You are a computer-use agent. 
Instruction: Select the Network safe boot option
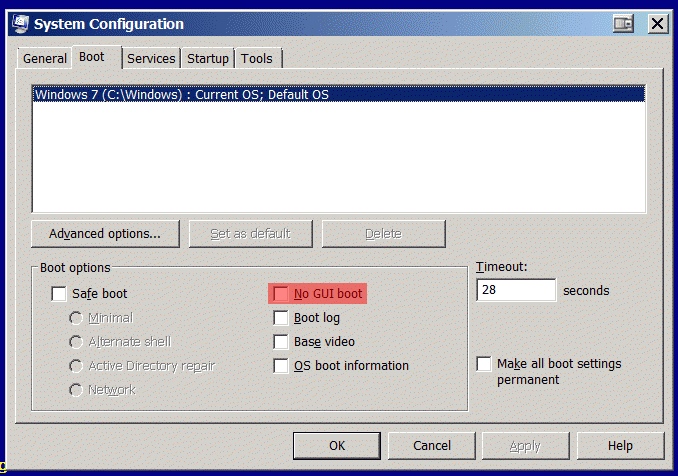point(76,390)
